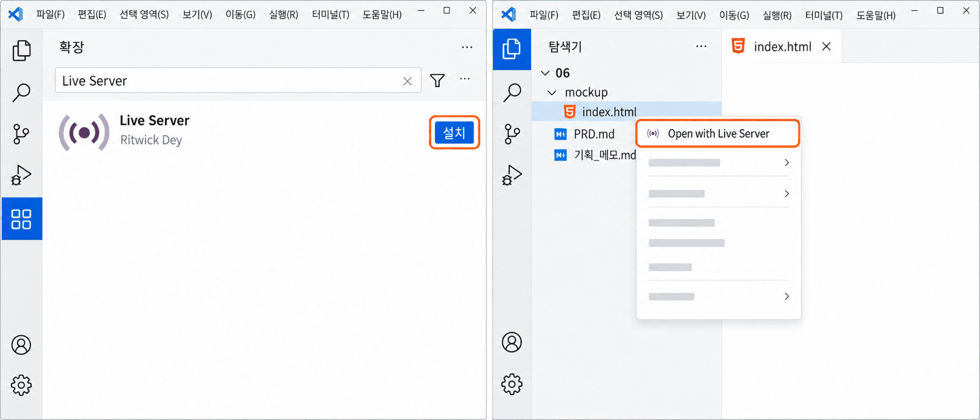Viewport: 980px width, 420px height.
Task: Open 파일(F) menu in right window
Action: click(544, 15)
